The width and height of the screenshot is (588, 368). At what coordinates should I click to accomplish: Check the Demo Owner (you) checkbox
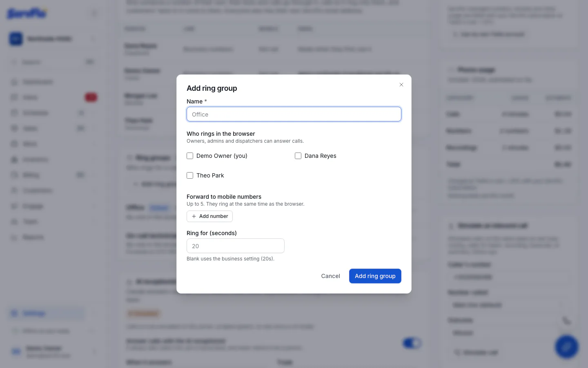click(190, 156)
